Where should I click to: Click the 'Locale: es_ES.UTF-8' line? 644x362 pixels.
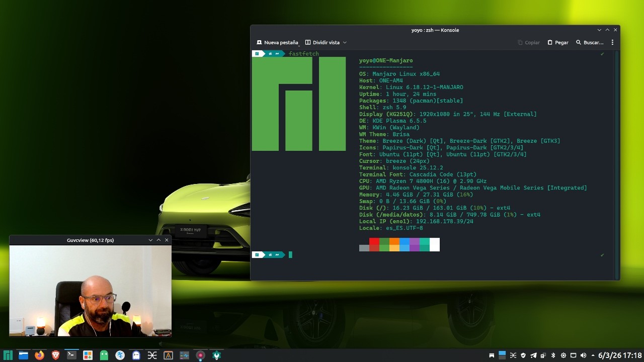point(391,228)
